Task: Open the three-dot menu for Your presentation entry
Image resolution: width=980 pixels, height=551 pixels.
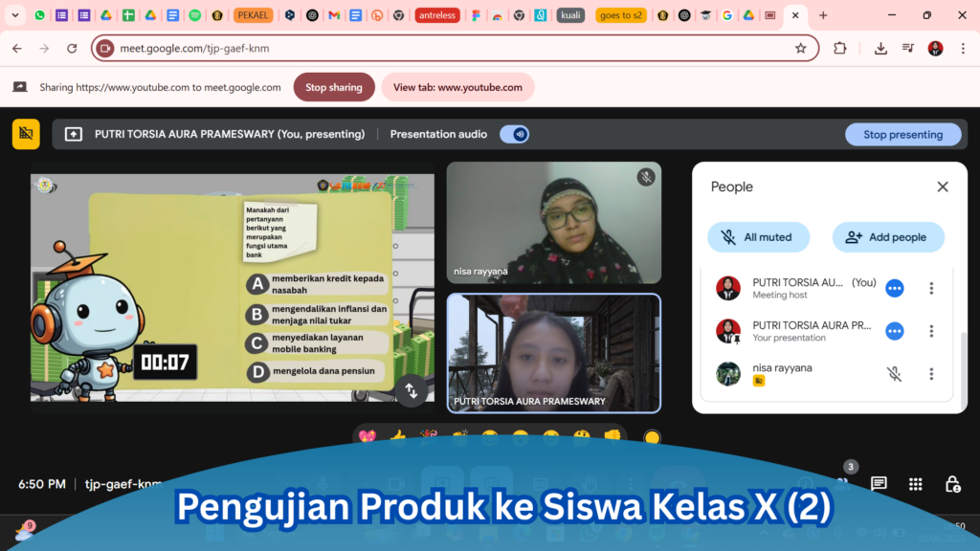Action: click(x=931, y=331)
